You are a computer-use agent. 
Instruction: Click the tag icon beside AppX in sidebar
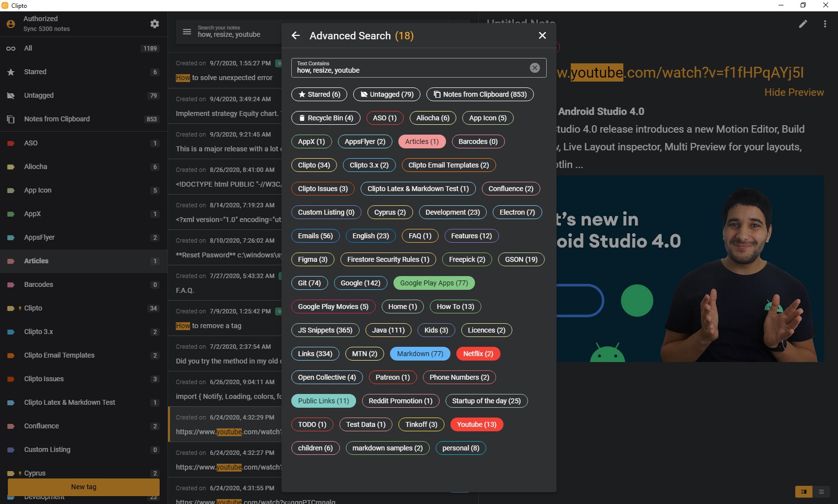[x=11, y=214]
